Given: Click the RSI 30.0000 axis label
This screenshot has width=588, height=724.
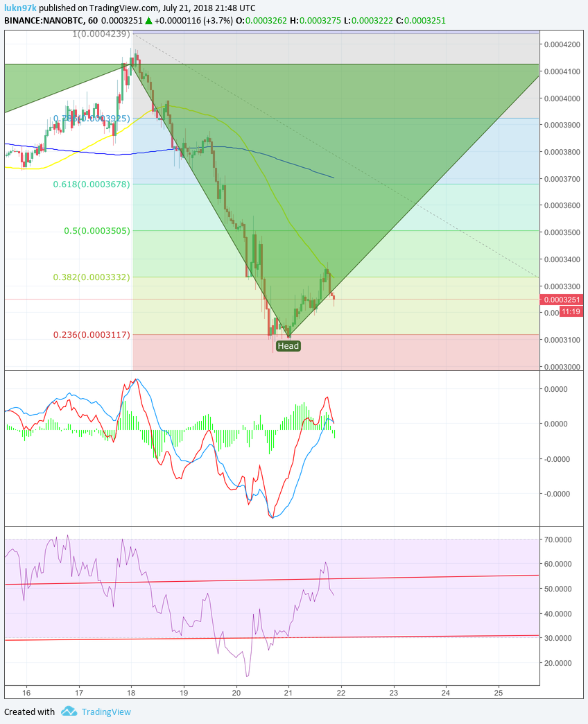Looking at the screenshot, I should tap(558, 638).
